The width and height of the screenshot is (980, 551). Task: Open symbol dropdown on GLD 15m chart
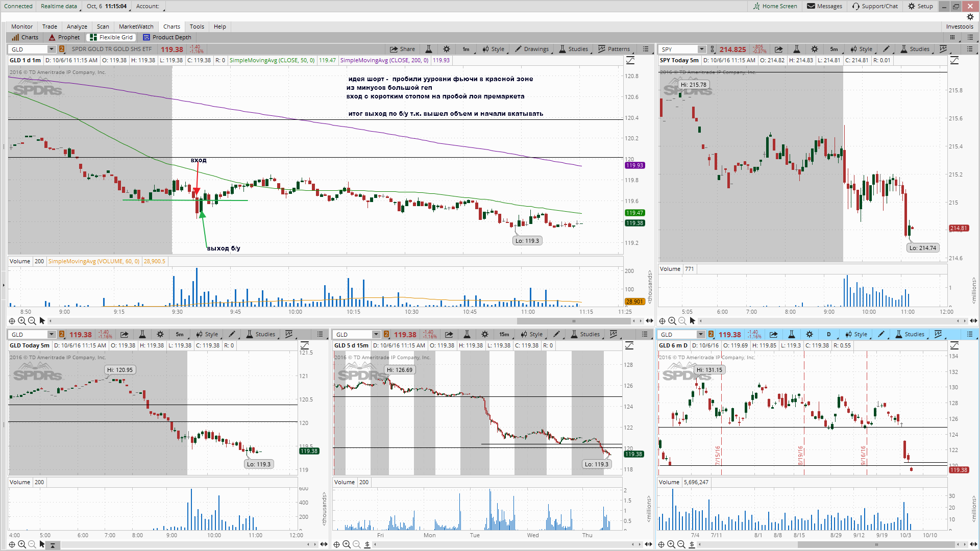376,335
